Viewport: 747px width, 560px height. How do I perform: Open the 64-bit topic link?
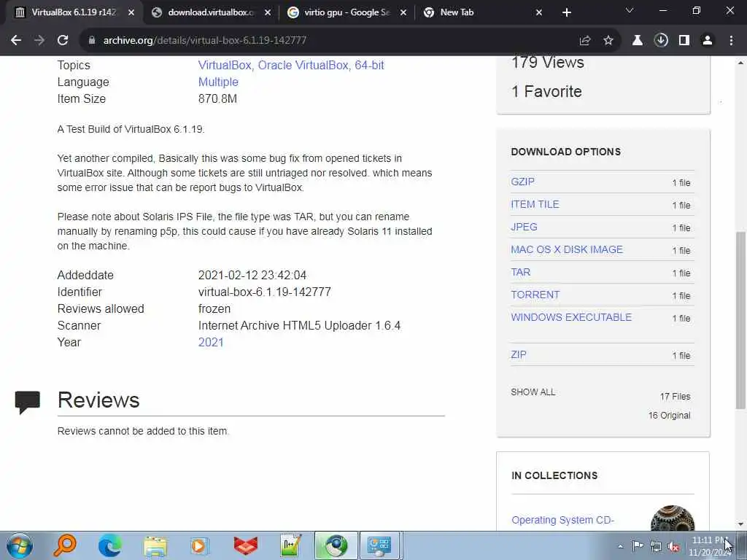pos(369,65)
